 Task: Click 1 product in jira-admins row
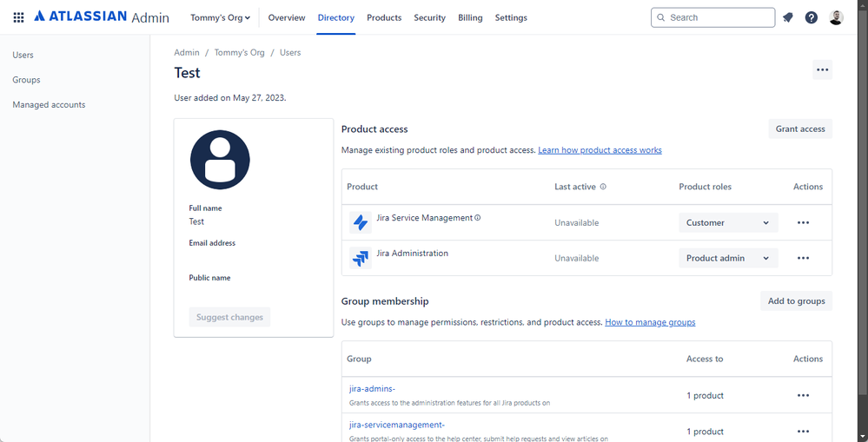click(x=706, y=395)
